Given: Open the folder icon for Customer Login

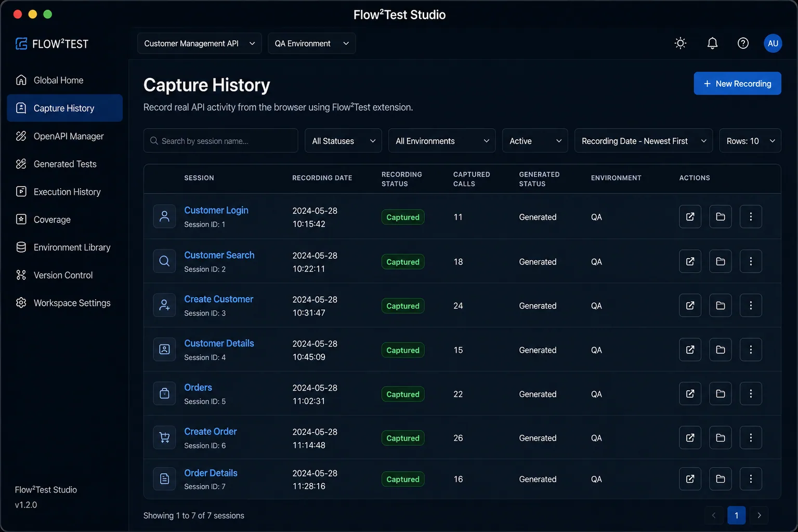Looking at the screenshot, I should (x=720, y=217).
